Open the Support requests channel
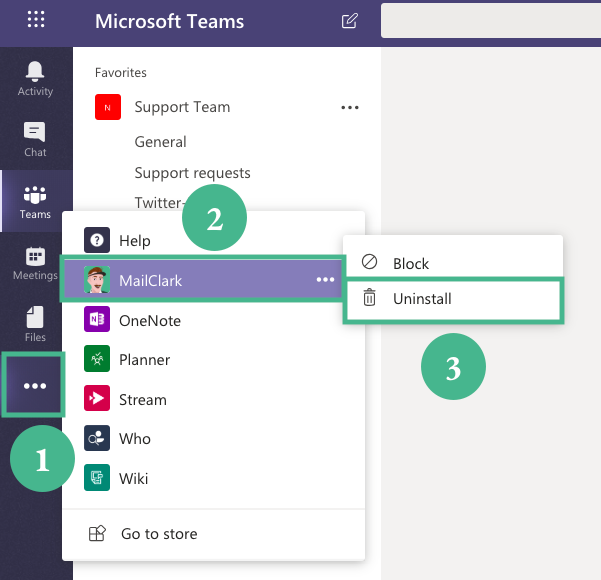Image resolution: width=601 pixels, height=580 pixels. click(192, 173)
